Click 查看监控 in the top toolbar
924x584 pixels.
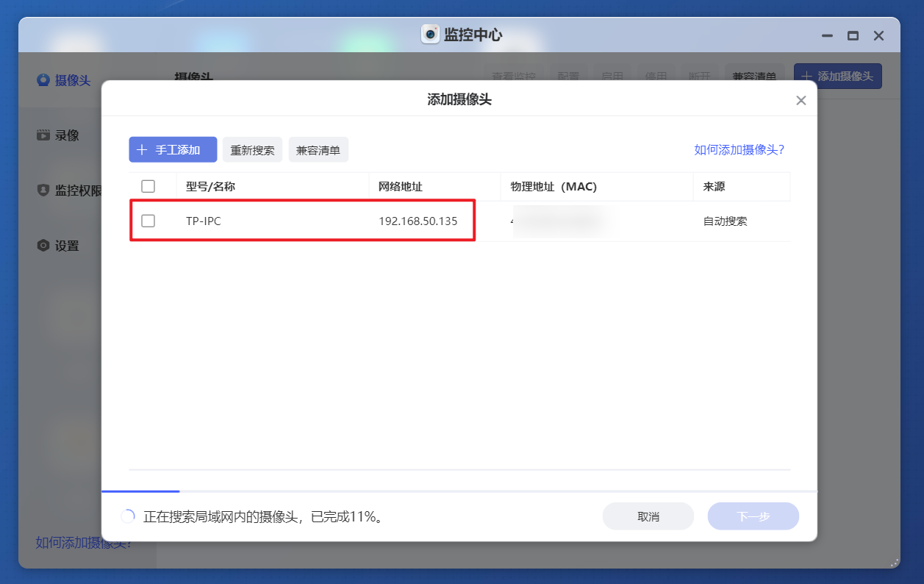pos(514,76)
